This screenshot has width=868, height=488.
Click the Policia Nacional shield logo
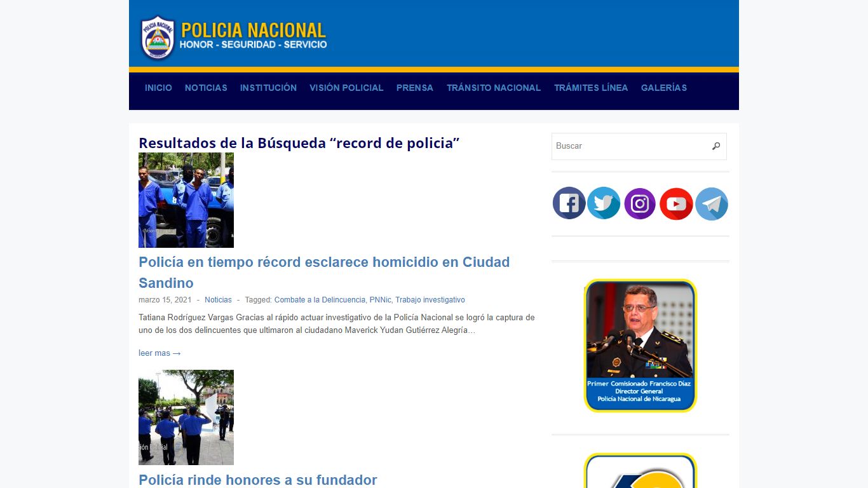[x=158, y=37]
